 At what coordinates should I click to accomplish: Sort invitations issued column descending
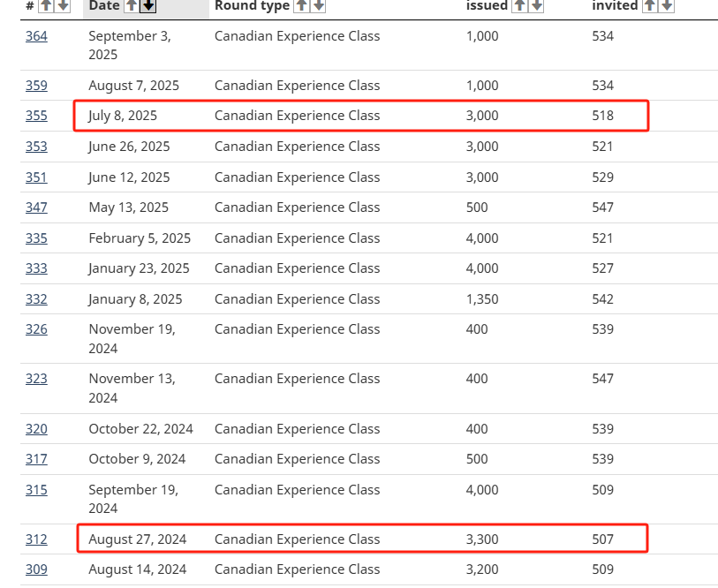click(x=536, y=6)
